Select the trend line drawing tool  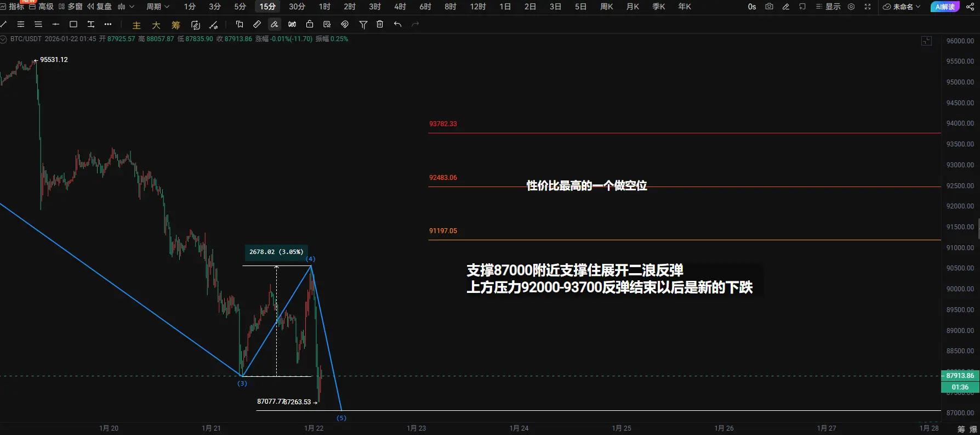[x=3, y=24]
